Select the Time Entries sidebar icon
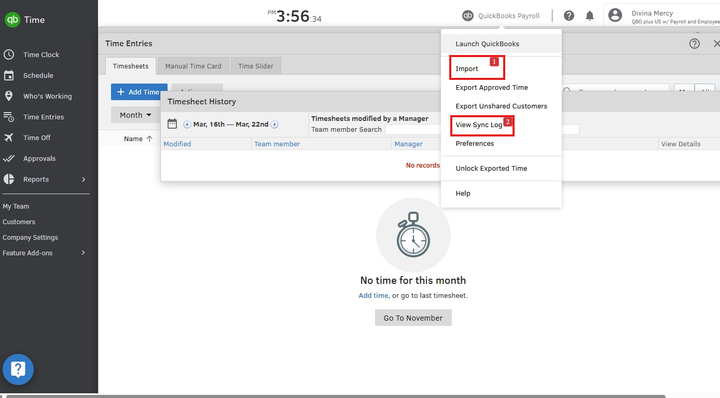 pyautogui.click(x=9, y=117)
